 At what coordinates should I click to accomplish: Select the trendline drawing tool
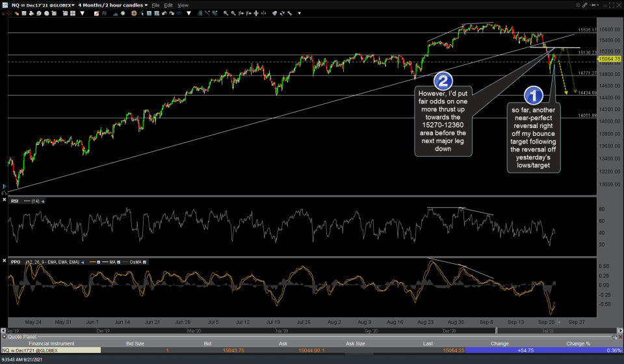207,13
